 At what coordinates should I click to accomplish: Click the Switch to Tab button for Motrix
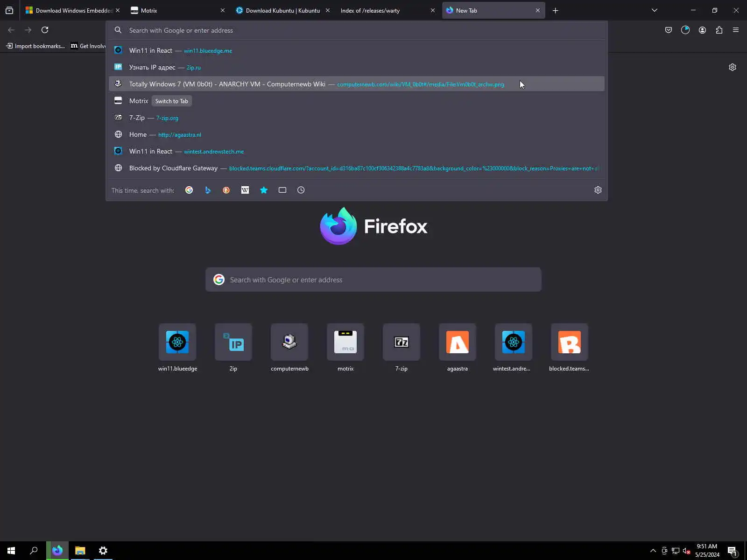point(172,101)
